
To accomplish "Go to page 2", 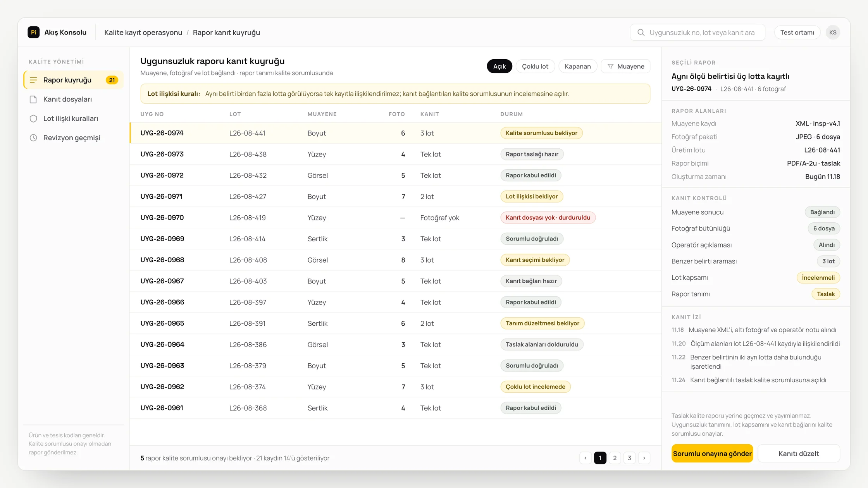I will coord(615,458).
